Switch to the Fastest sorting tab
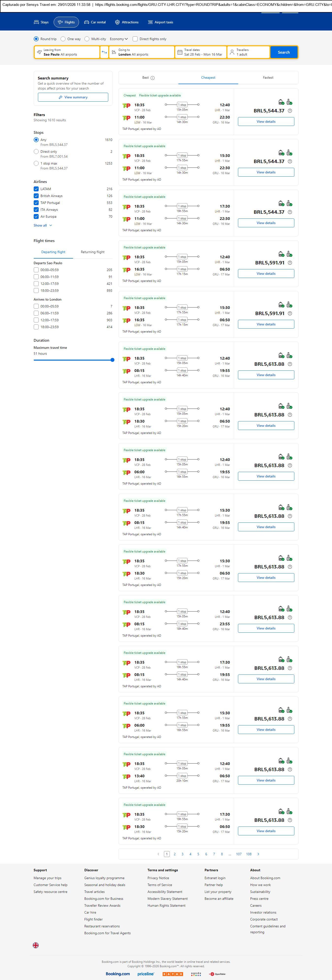This screenshot has width=332, height=980. point(268,78)
